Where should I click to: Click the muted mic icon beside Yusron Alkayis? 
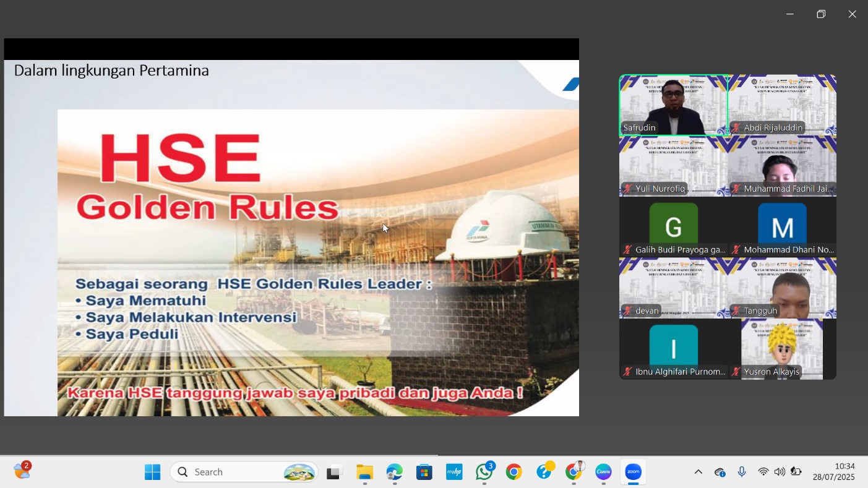[x=736, y=372]
